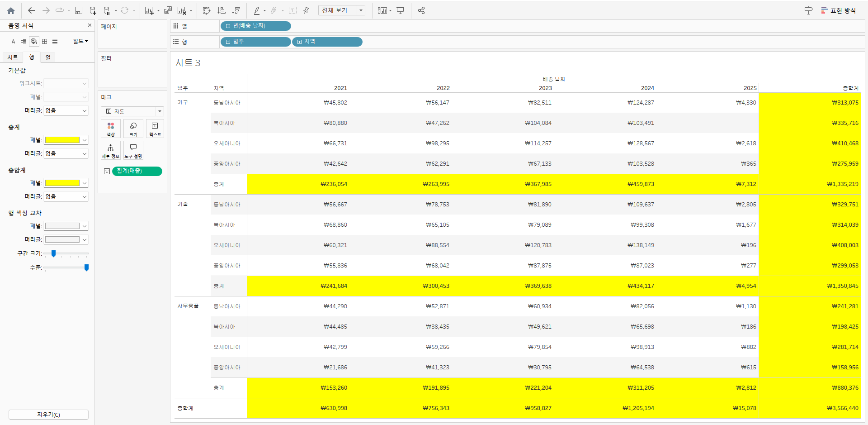
Task: Select the 가구 category row header
Action: pyautogui.click(x=183, y=102)
